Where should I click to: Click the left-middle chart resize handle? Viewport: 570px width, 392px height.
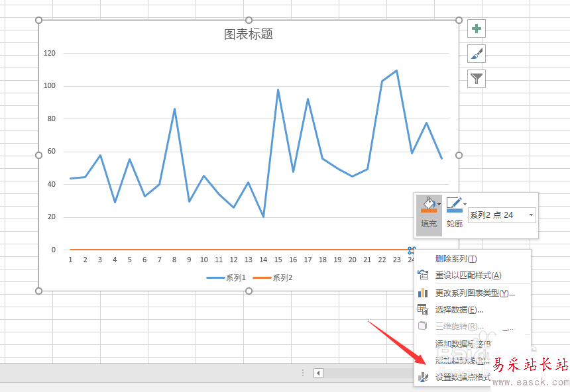38,156
